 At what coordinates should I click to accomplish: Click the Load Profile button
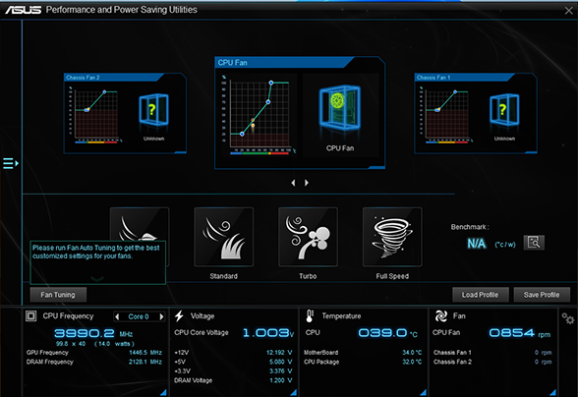(480, 295)
